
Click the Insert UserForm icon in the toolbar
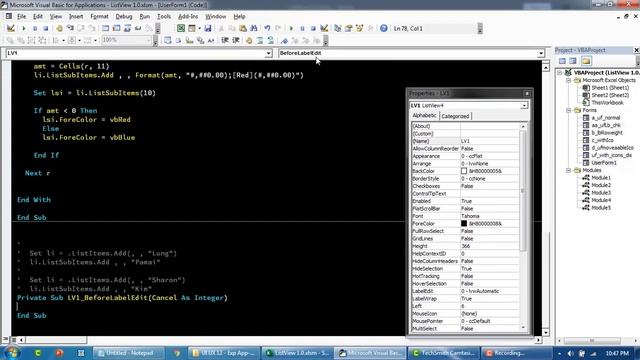(x=191, y=28)
